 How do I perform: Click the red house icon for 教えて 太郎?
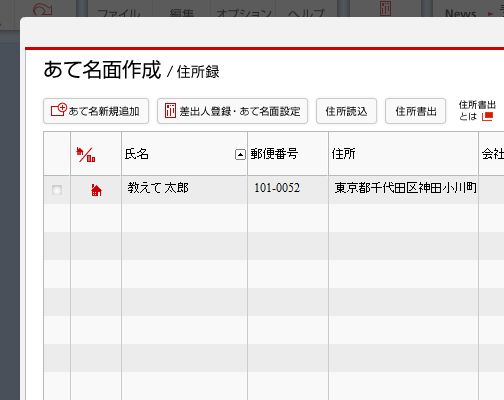96,190
